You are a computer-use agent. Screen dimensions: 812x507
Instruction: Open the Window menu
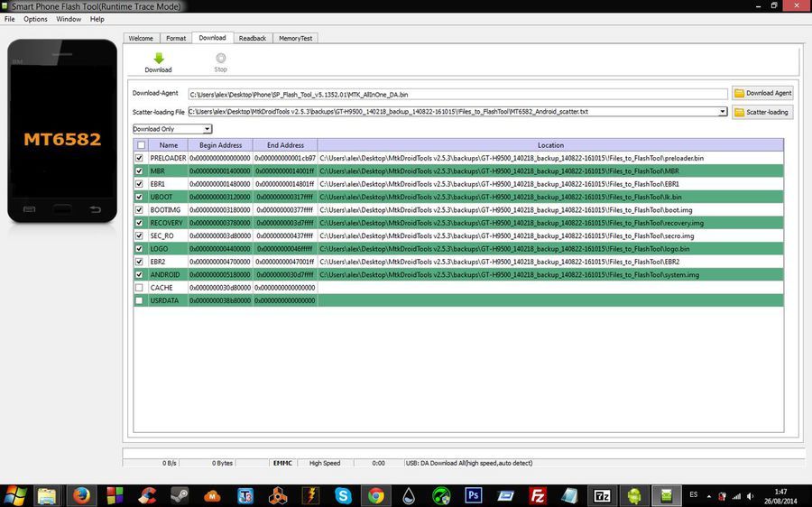(69, 19)
